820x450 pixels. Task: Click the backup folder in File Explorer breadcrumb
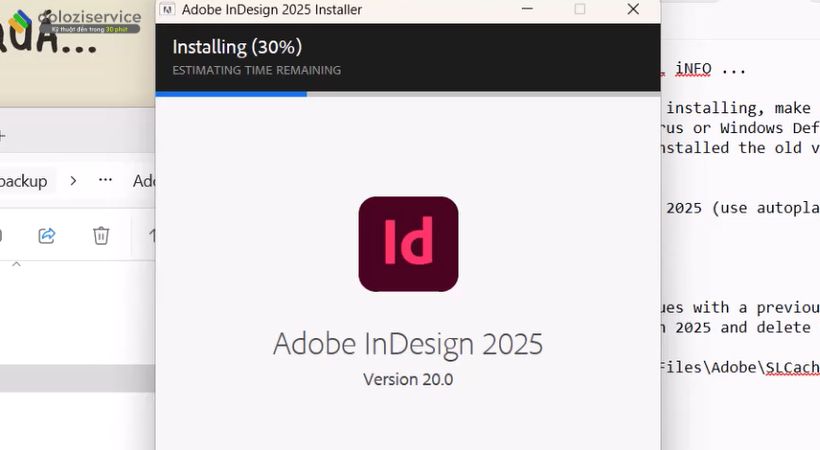coord(24,181)
